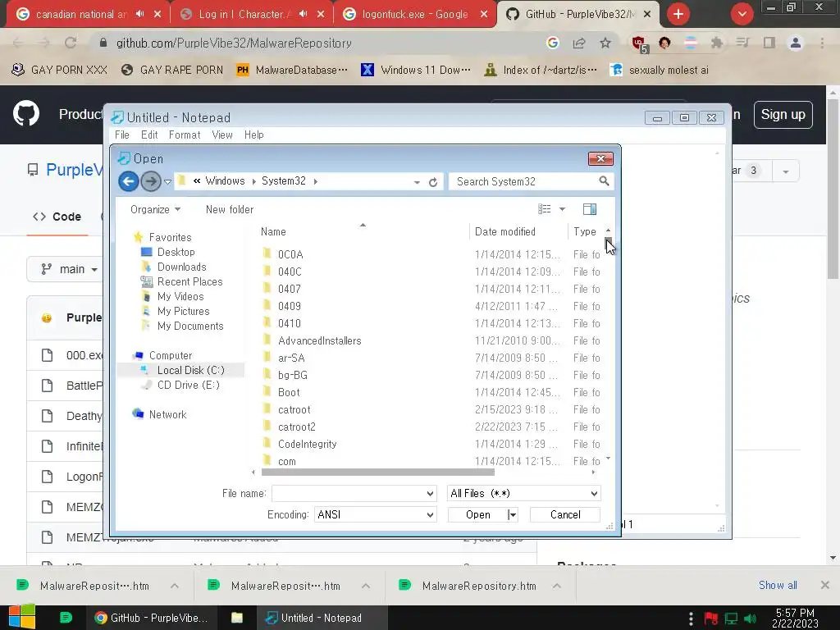
Task: Open the File name combo box dropdown
Action: tap(430, 493)
